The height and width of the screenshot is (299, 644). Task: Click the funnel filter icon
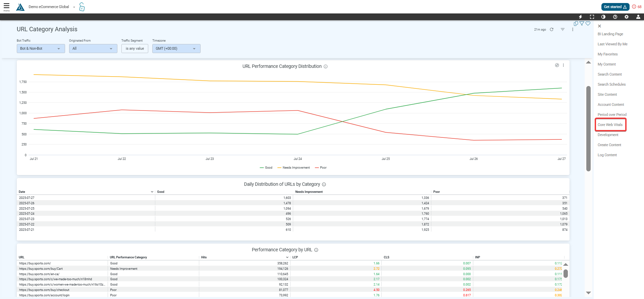coord(582,24)
